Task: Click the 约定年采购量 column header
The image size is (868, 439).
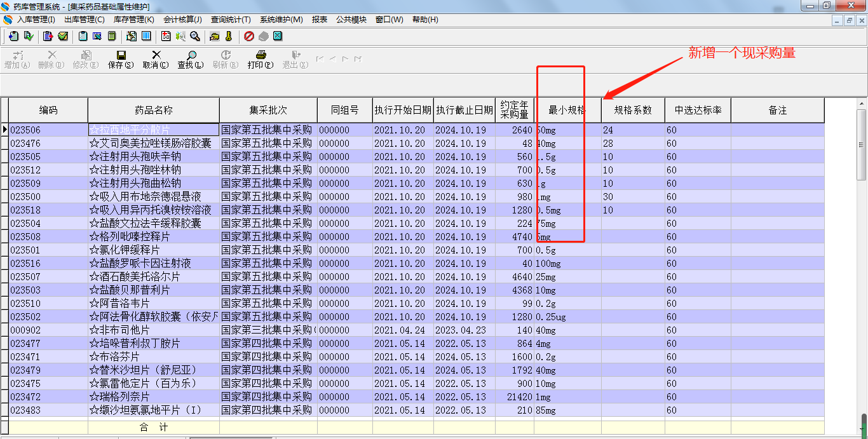Action: click(x=515, y=110)
